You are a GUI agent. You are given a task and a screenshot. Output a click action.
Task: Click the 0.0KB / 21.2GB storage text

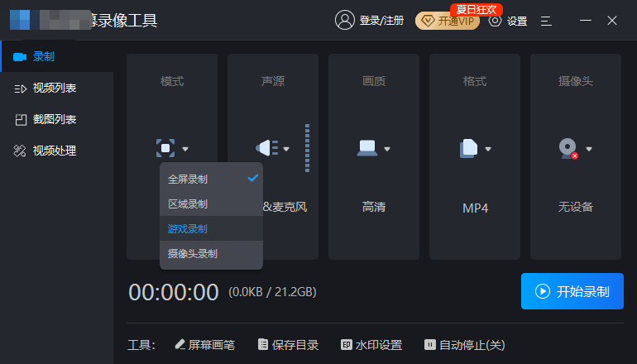[273, 292]
